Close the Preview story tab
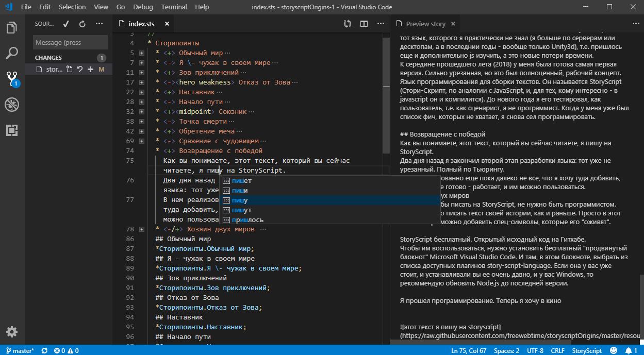 pyautogui.click(x=453, y=24)
